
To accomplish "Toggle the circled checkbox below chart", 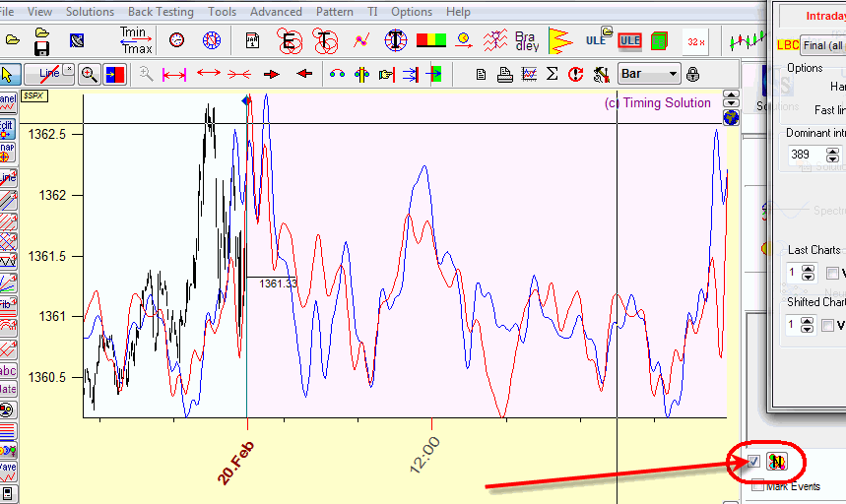I will pyautogui.click(x=753, y=462).
